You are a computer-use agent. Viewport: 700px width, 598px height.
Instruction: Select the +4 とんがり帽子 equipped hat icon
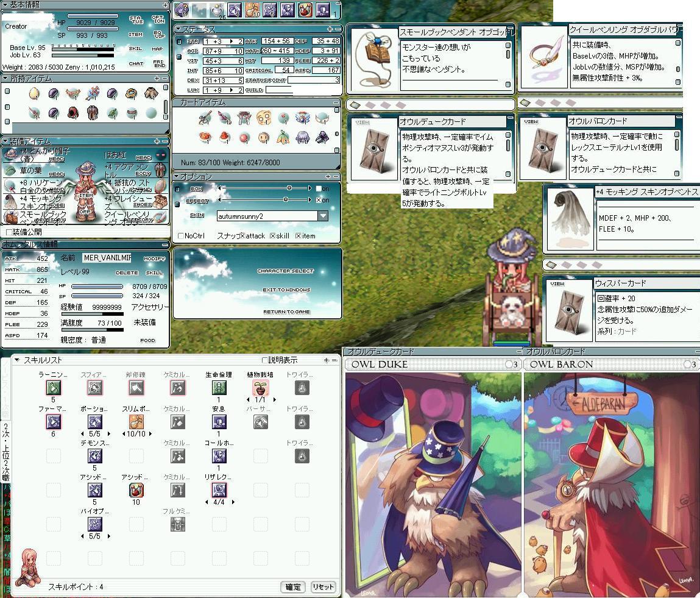pyautogui.click(x=10, y=154)
